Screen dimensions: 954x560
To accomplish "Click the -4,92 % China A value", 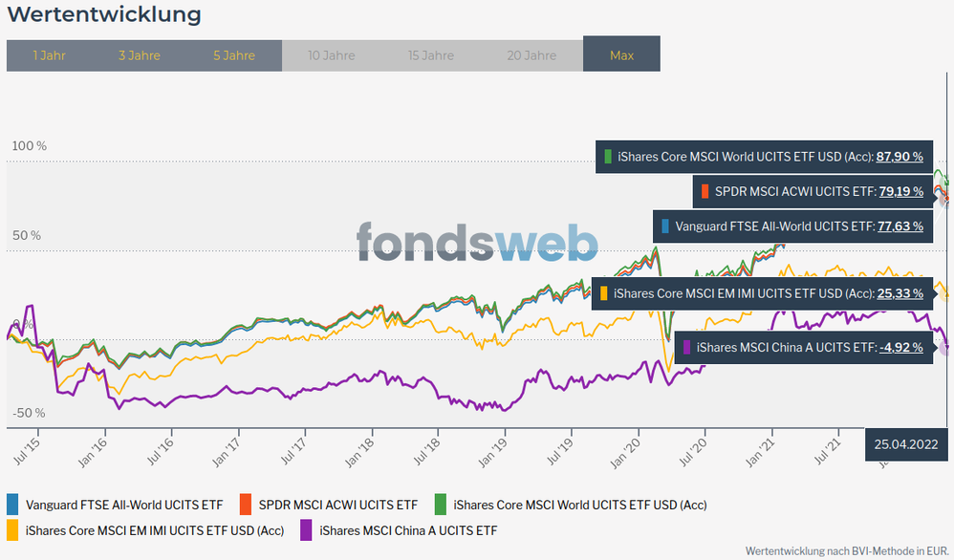I will [901, 347].
